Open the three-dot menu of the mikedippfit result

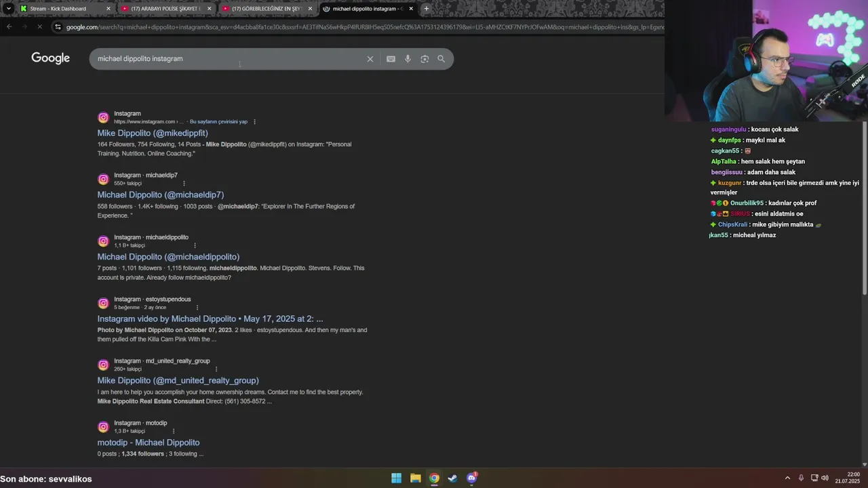(x=254, y=122)
